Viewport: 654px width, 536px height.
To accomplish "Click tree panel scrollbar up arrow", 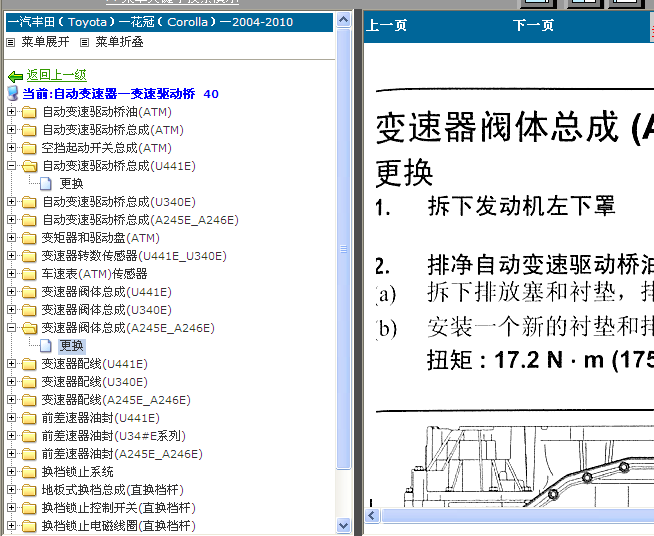I will 344,19.
